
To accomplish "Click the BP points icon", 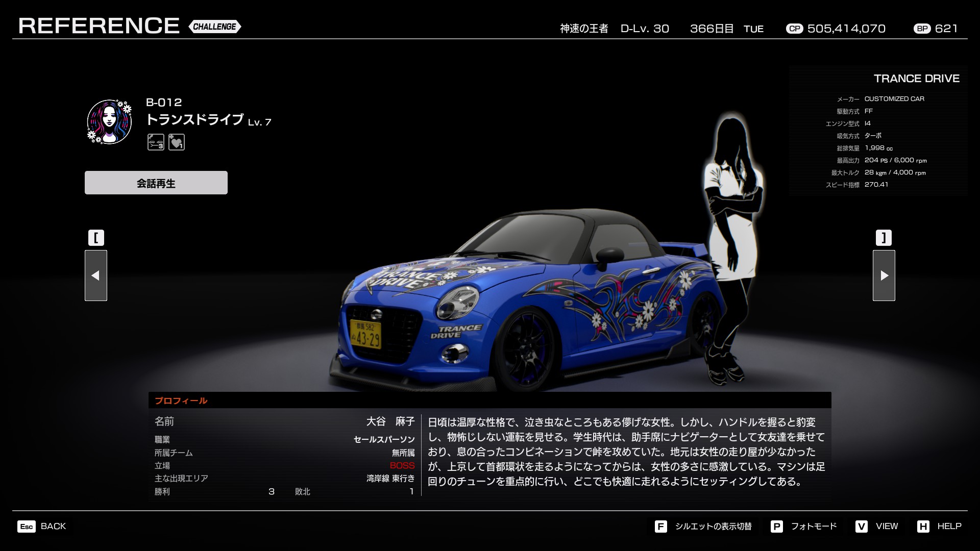I will (922, 29).
